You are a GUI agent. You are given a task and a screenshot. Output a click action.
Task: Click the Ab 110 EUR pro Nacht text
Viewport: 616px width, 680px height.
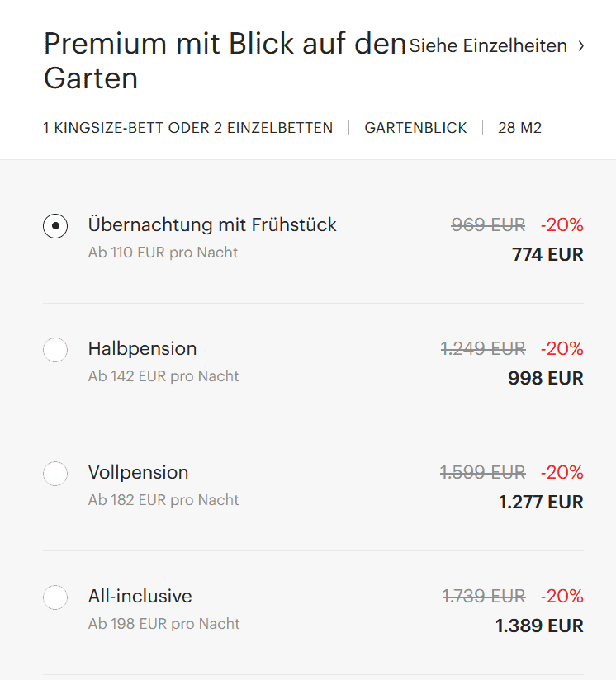[163, 253]
